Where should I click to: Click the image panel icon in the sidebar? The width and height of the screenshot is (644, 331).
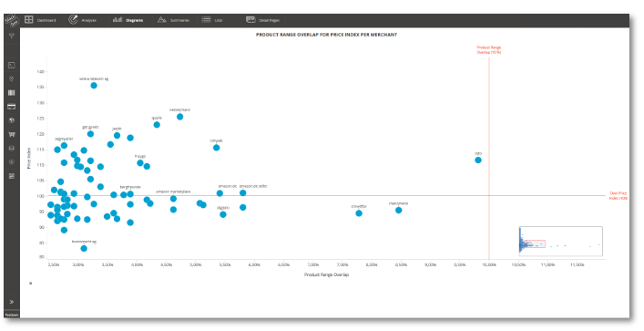12,65
